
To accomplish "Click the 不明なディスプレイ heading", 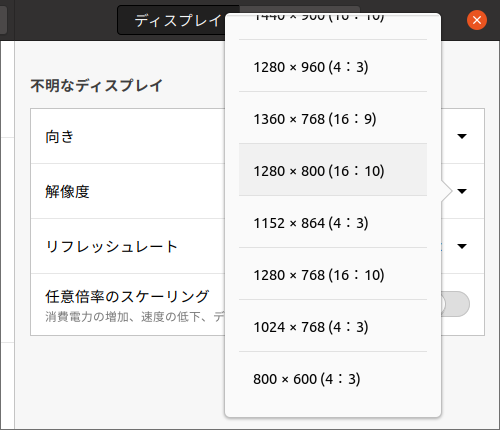I will 96,85.
